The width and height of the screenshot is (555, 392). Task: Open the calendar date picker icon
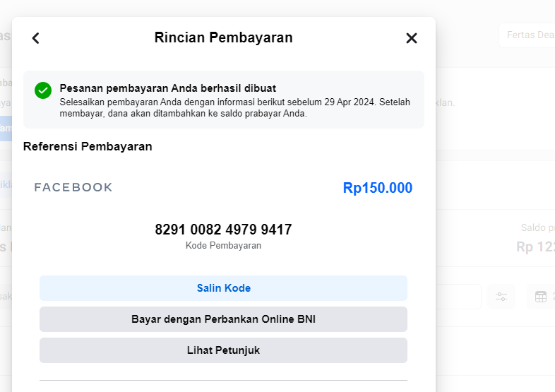(541, 297)
